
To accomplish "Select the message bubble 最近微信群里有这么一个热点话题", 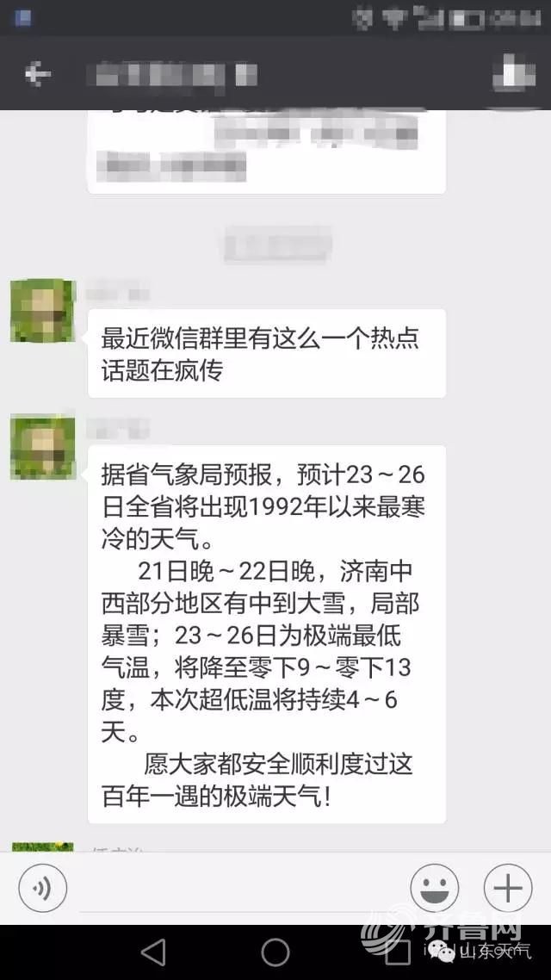I will pyautogui.click(x=267, y=353).
